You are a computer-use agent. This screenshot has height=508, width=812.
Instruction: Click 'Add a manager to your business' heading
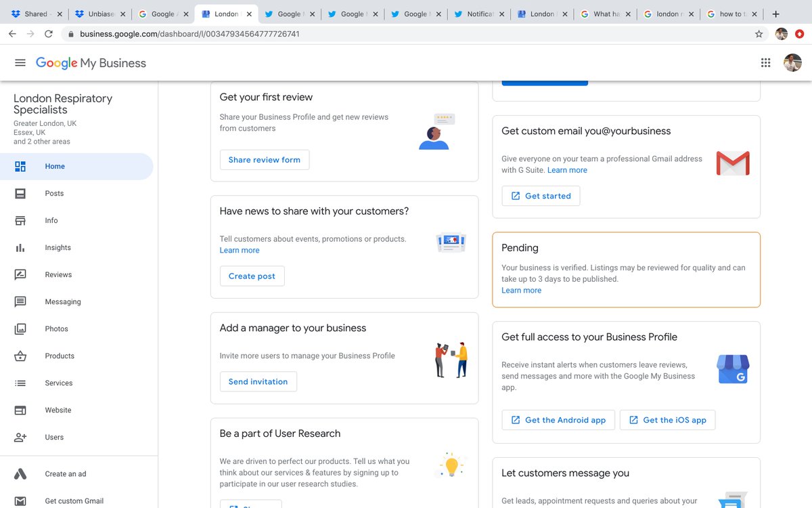point(293,328)
